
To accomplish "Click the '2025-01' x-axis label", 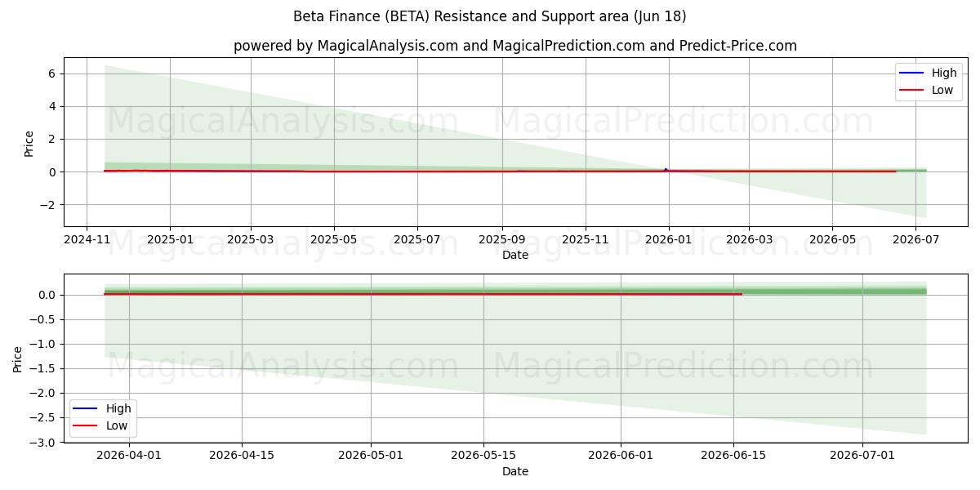I will (170, 240).
